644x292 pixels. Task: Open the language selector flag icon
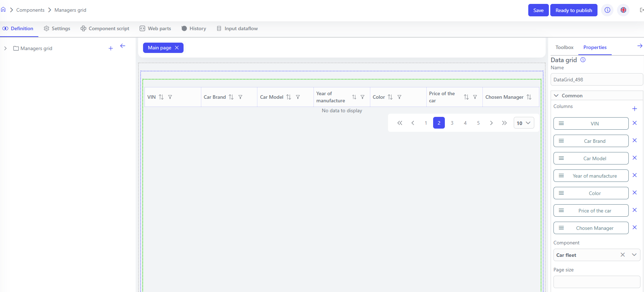point(623,10)
